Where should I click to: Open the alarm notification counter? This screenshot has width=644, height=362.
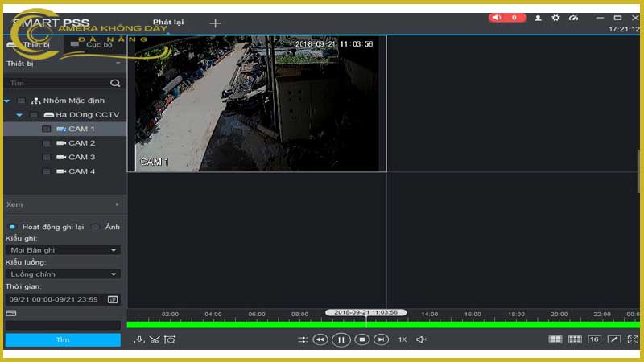[507, 18]
